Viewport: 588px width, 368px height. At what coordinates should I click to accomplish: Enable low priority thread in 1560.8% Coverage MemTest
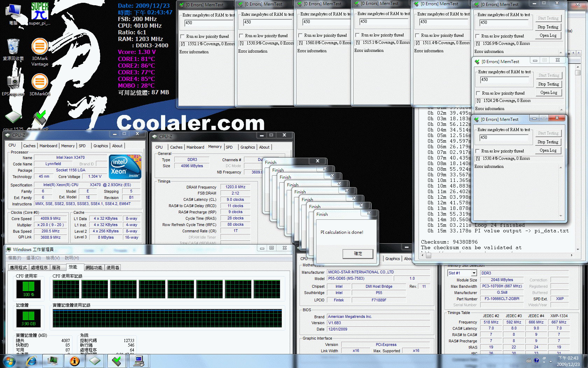click(300, 35)
